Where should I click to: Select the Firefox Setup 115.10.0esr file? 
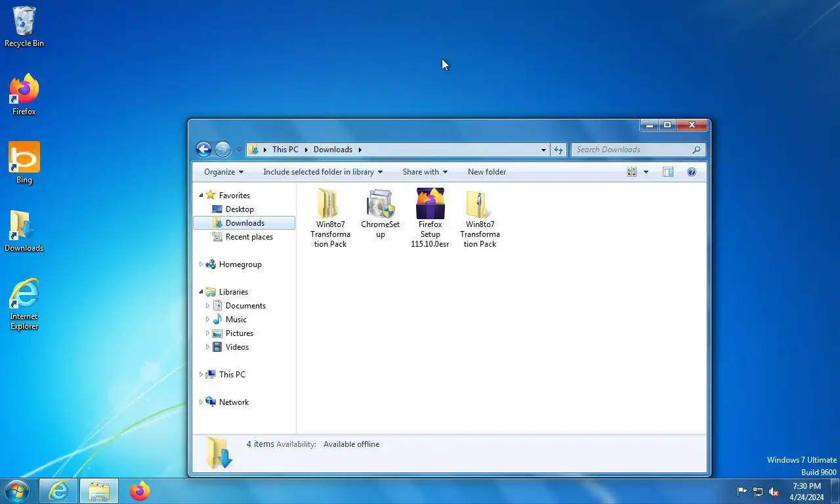(430, 218)
